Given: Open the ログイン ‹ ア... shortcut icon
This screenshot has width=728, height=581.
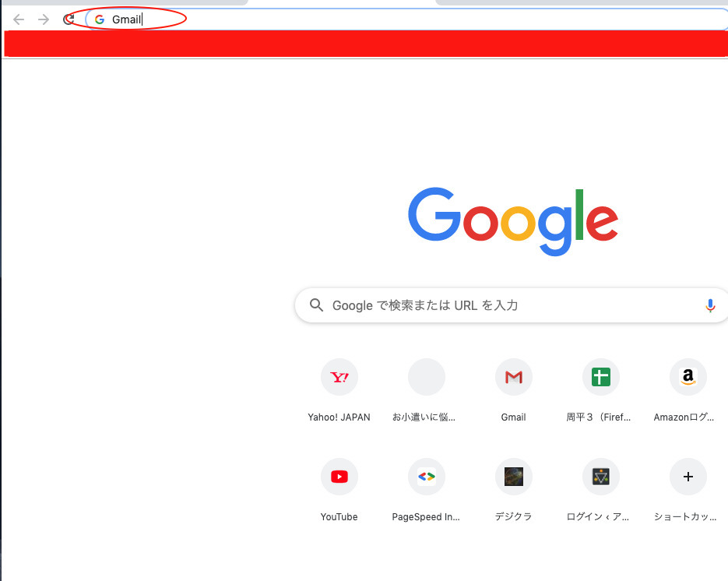Looking at the screenshot, I should (x=601, y=477).
